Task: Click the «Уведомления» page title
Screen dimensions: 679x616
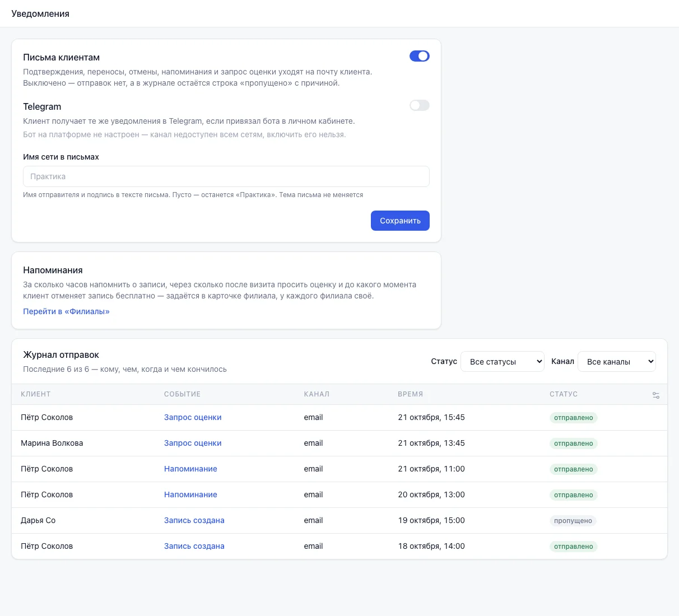Action: [x=40, y=13]
